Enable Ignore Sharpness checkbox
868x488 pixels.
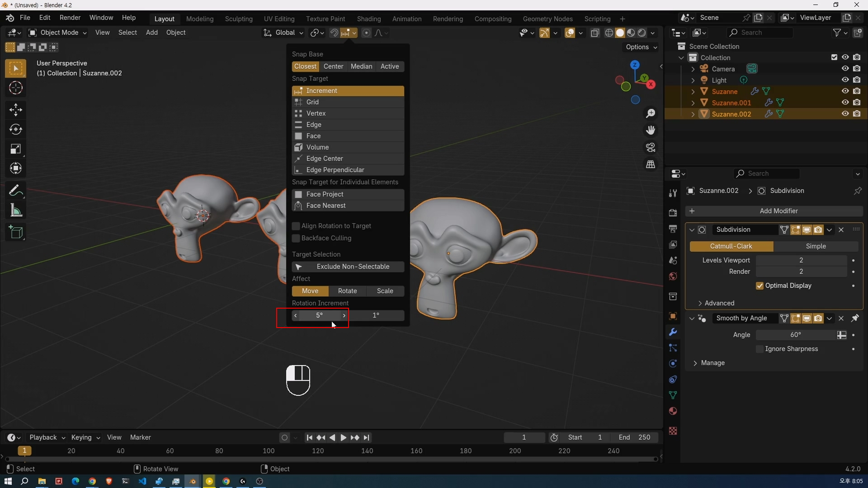point(759,349)
